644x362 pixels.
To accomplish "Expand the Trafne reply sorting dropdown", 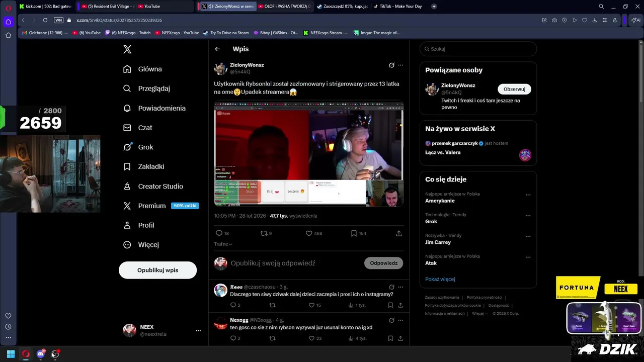I will [223, 244].
